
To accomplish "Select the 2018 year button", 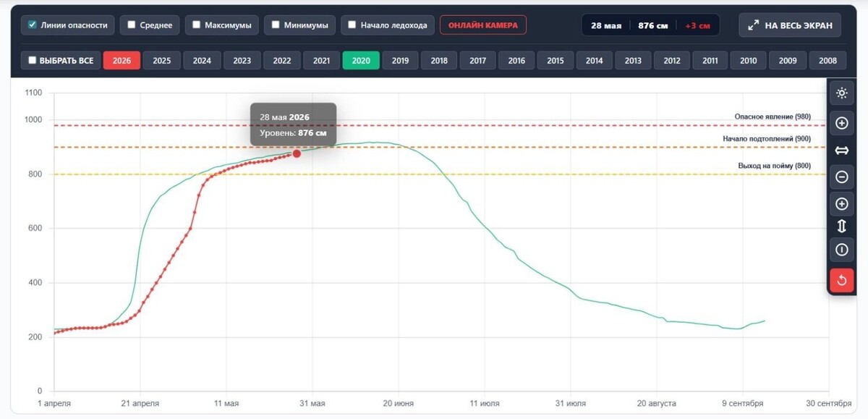I will coord(439,61).
